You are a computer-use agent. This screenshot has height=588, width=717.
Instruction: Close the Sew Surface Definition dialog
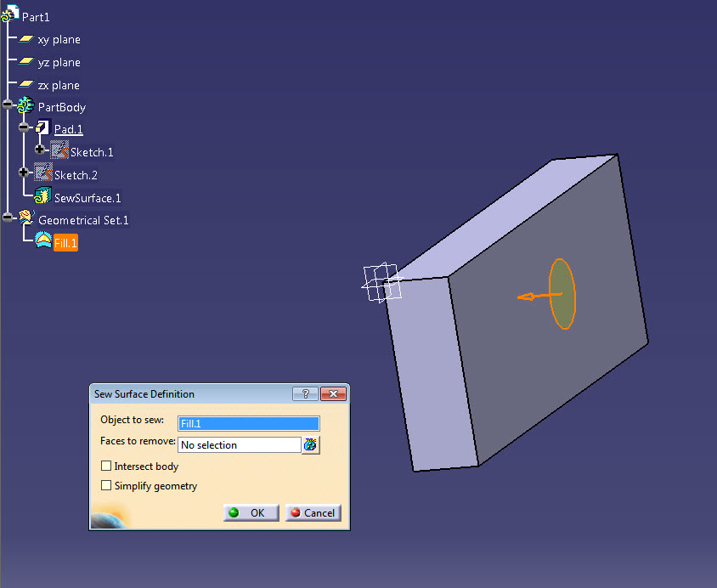(333, 394)
